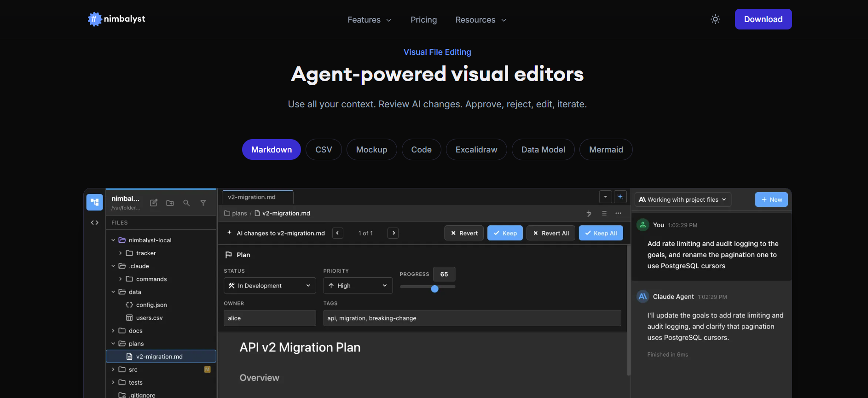Open the Status In Development dropdown
The image size is (868, 398).
[270, 286]
